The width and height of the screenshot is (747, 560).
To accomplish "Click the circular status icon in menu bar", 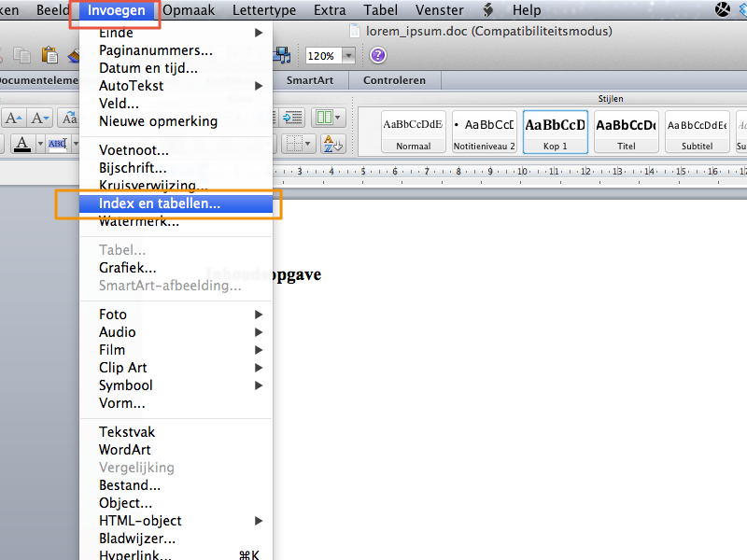I will (722, 9).
